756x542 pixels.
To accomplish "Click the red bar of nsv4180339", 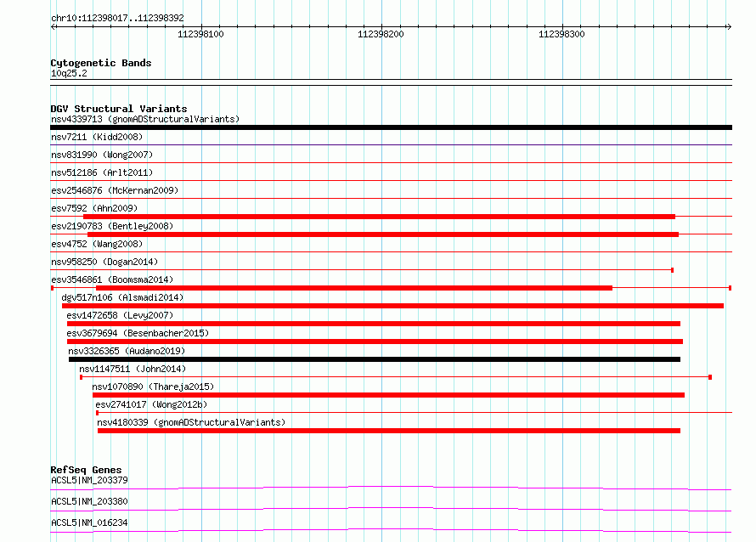I will [389, 431].
